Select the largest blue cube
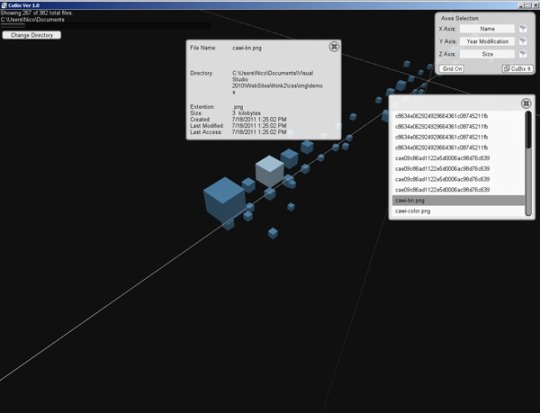Image resolution: width=540 pixels, height=413 pixels. (225, 200)
